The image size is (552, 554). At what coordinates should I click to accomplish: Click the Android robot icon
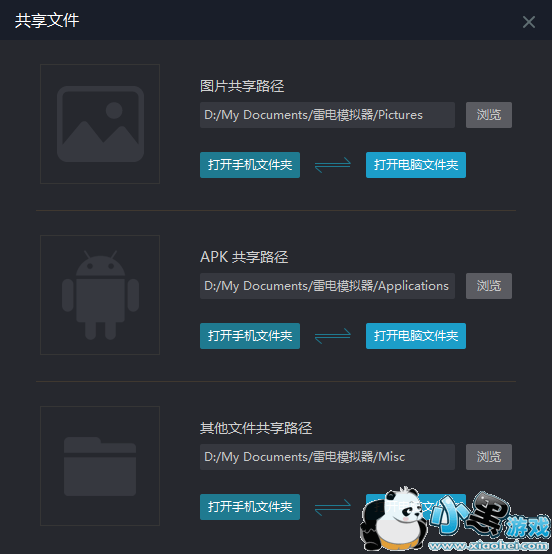tap(100, 295)
